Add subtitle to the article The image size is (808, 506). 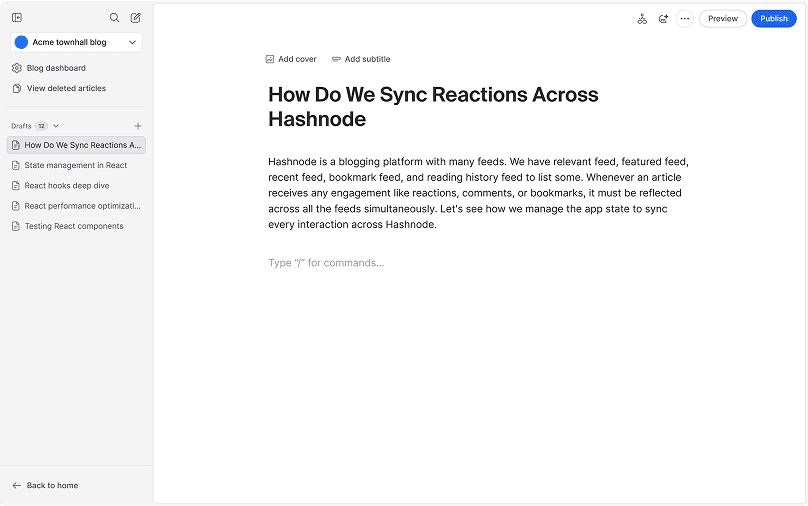coord(361,59)
